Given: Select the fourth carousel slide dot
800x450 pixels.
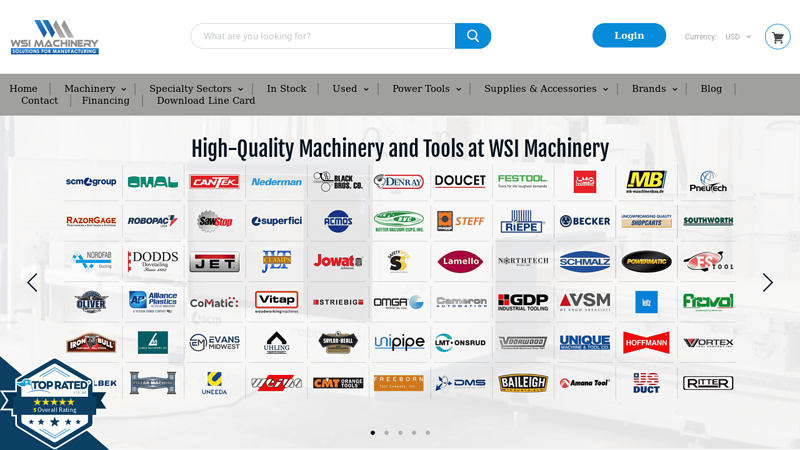Looking at the screenshot, I should pos(414,433).
